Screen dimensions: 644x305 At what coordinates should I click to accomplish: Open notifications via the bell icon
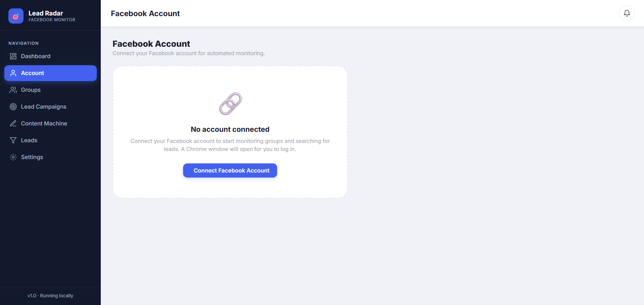point(627,13)
